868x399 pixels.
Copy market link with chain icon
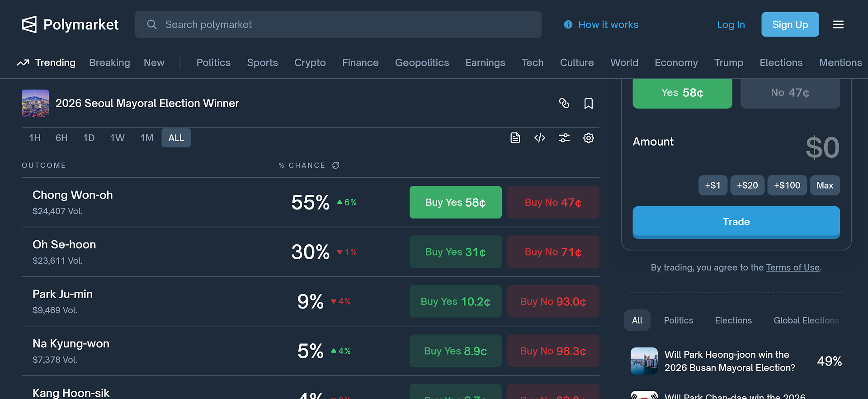point(564,104)
